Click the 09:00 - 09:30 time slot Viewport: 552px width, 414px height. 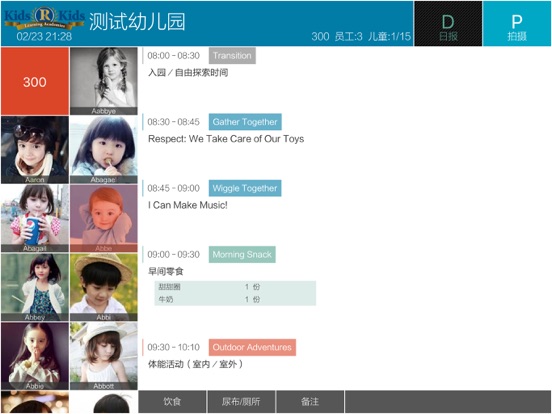click(174, 255)
